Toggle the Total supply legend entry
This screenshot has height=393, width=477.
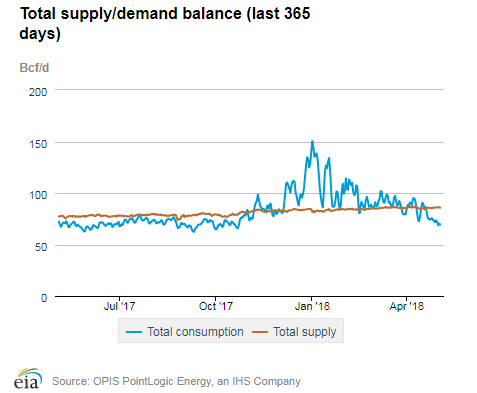[294, 332]
